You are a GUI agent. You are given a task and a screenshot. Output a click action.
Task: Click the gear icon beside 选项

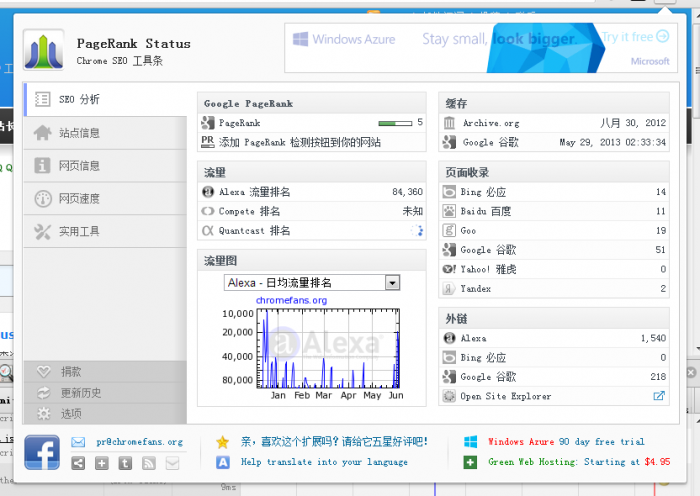click(44, 414)
